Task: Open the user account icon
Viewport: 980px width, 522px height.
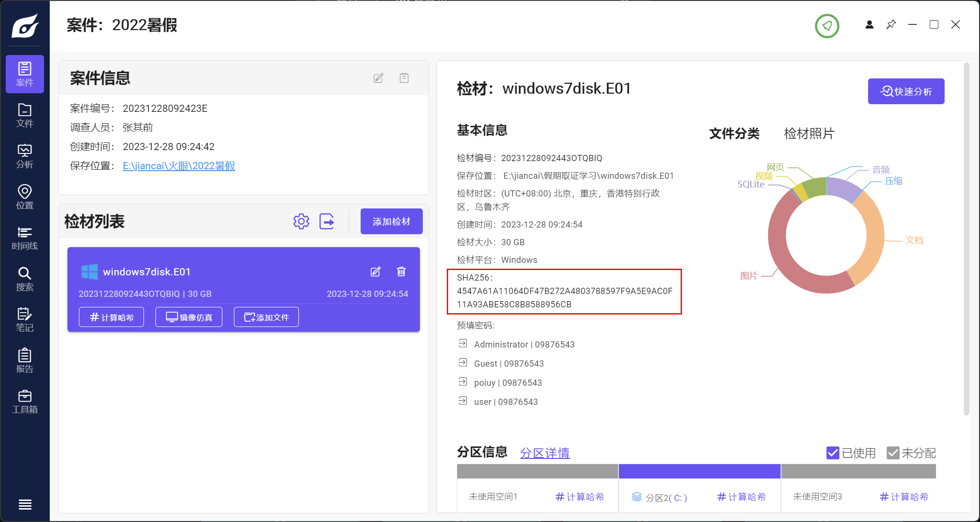Action: pyautogui.click(x=870, y=24)
